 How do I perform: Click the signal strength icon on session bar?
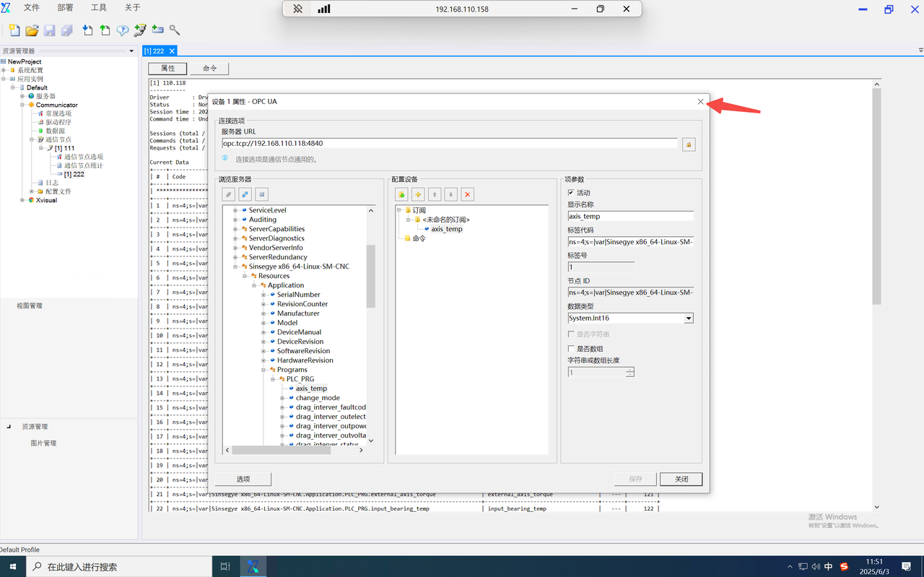[x=324, y=9]
